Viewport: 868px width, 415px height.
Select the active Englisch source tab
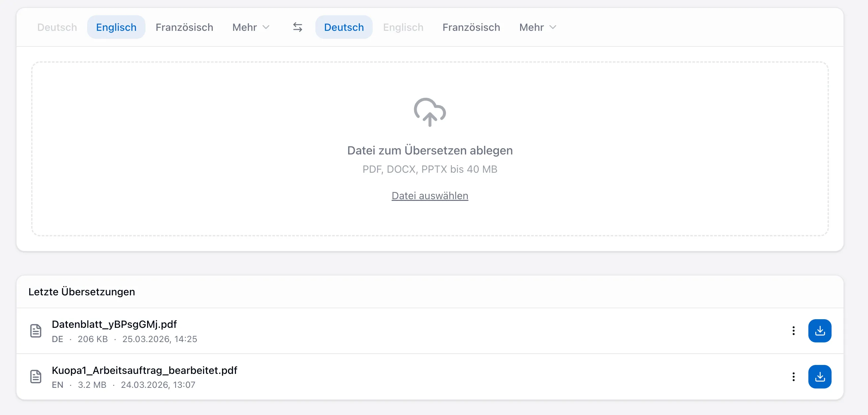pyautogui.click(x=116, y=27)
